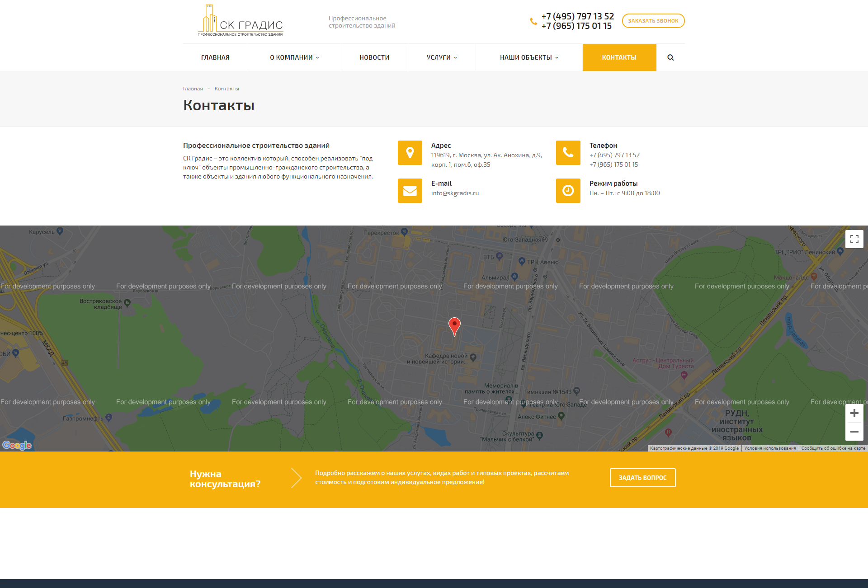Click the Задать Вопрос button
Viewport: 868px width, 588px height.
644,478
